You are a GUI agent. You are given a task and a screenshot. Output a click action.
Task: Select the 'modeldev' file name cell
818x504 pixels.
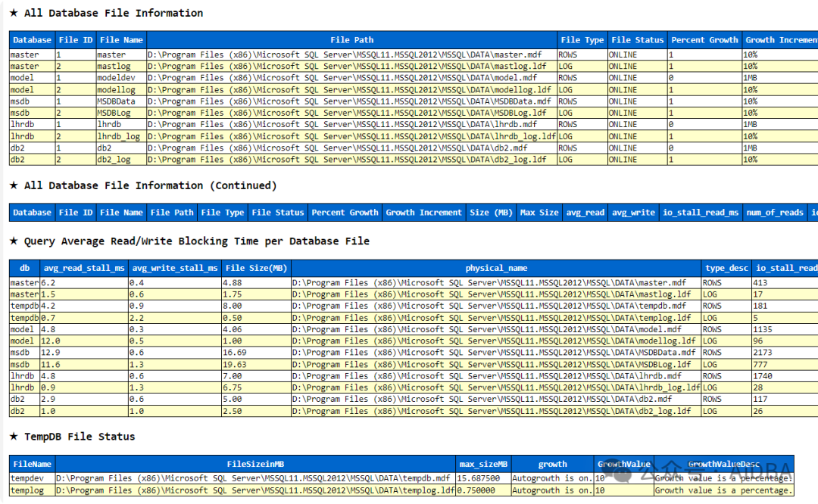(x=121, y=78)
